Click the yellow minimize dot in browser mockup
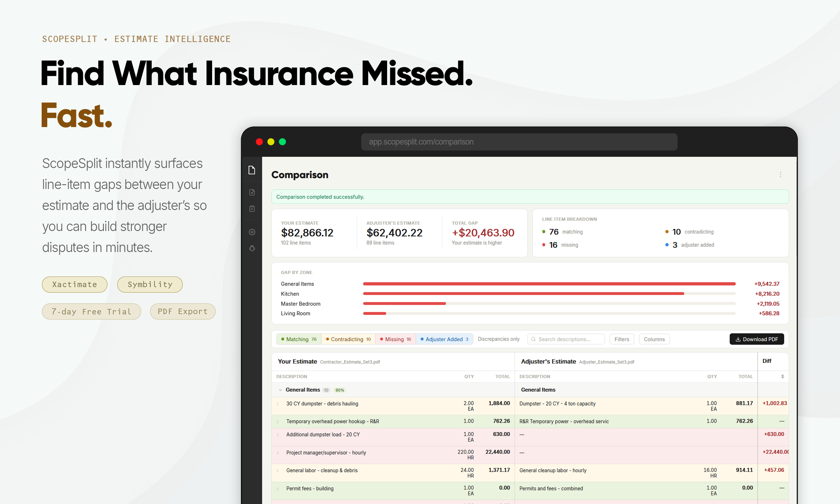 point(271,142)
